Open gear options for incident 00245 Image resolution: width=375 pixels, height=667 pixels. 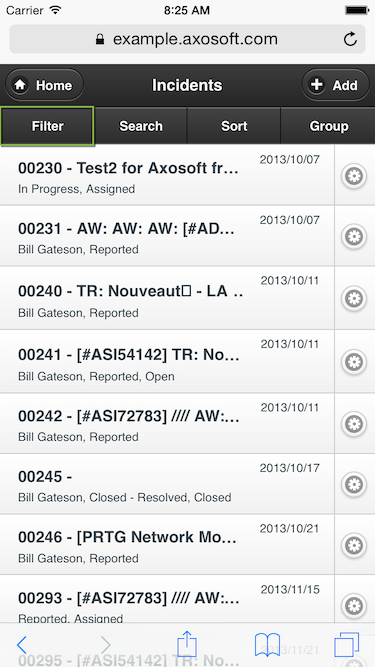(354, 484)
